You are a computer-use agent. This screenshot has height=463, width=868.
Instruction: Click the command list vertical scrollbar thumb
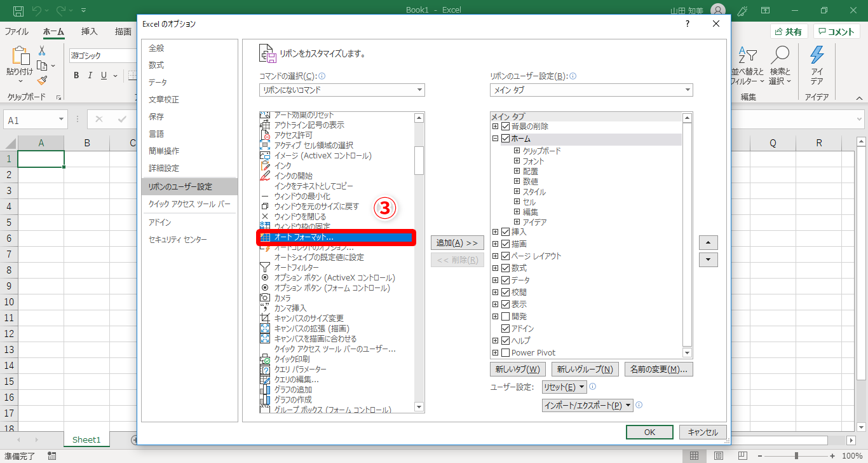coord(419,160)
